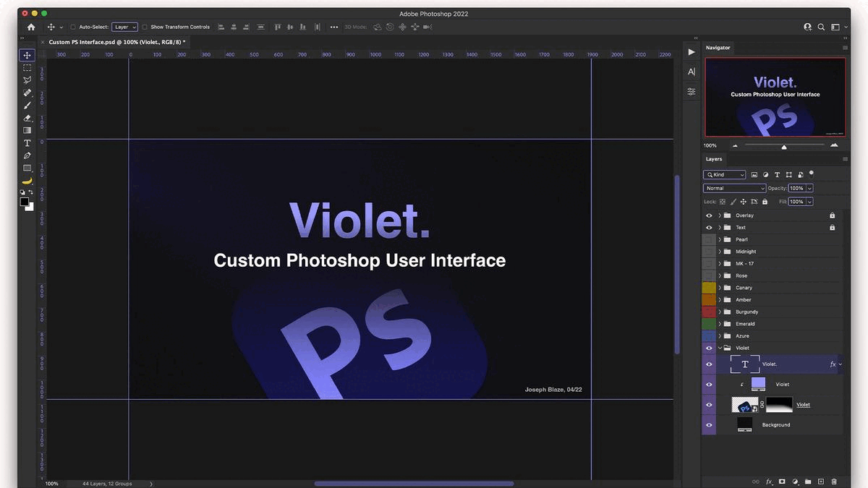Expand fx effects on Violet. layer

point(841,364)
